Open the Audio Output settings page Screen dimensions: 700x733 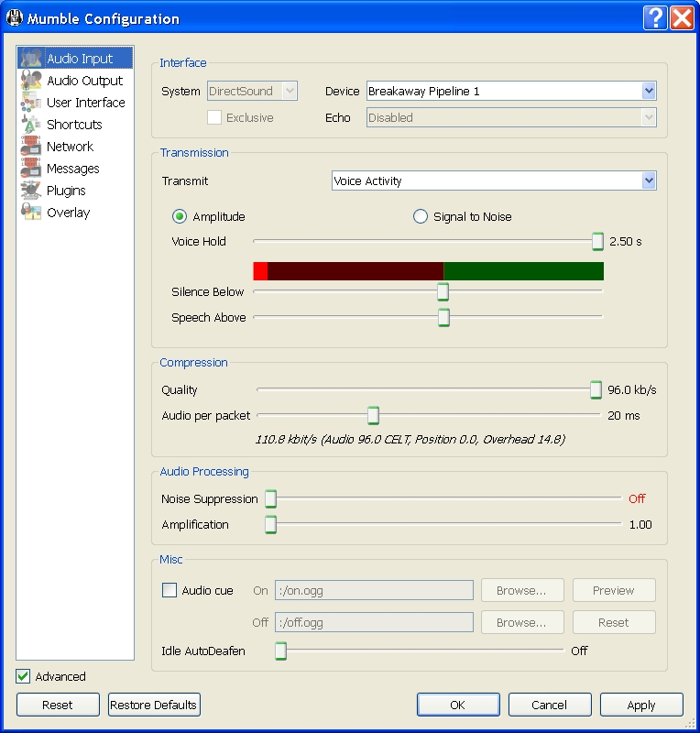[x=75, y=81]
